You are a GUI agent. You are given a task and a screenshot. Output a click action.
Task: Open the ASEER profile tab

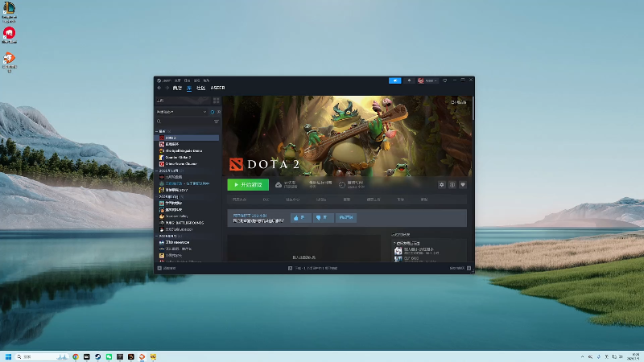point(217,88)
